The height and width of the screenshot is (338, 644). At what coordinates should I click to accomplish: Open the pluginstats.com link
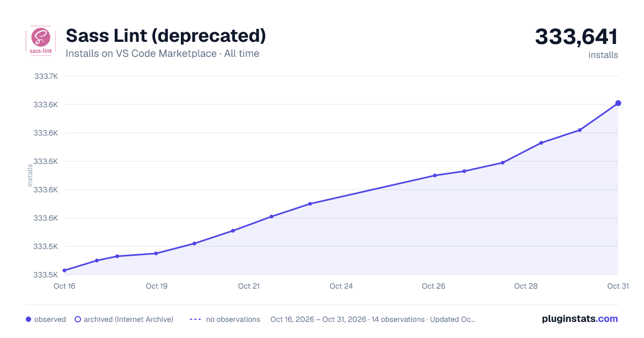580,319
